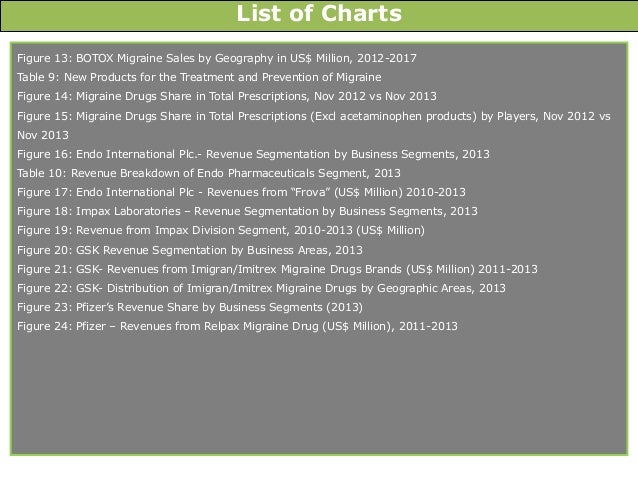
Task: Click Table 10 Revenue Breakdown of Endo Pharmaceuticals
Action: pyautogui.click(x=209, y=173)
